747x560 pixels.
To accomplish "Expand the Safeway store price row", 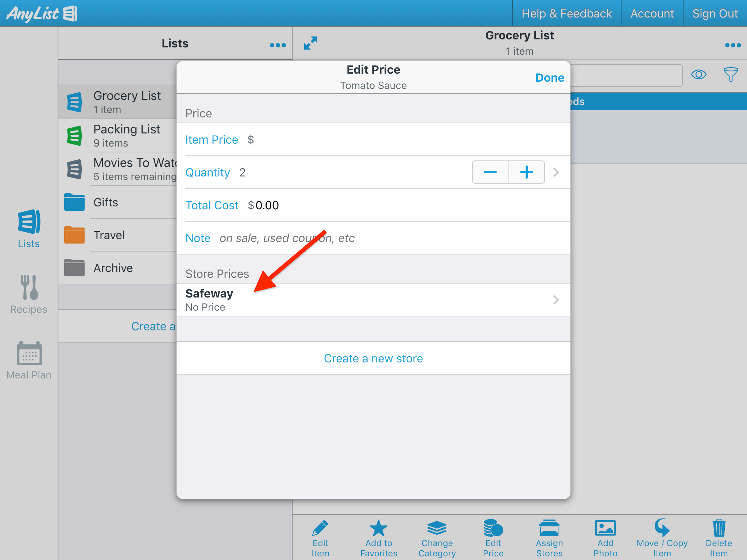I will coord(373,300).
